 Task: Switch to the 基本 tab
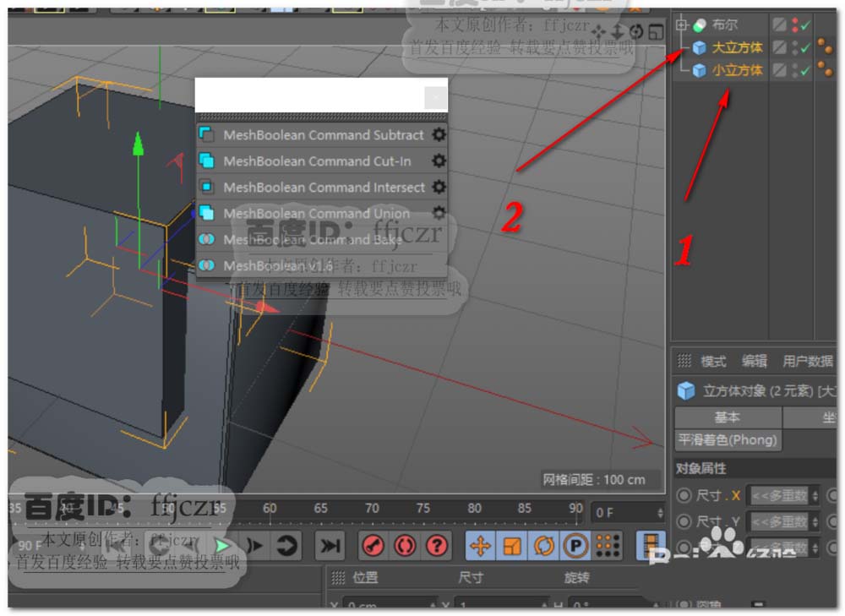click(728, 417)
